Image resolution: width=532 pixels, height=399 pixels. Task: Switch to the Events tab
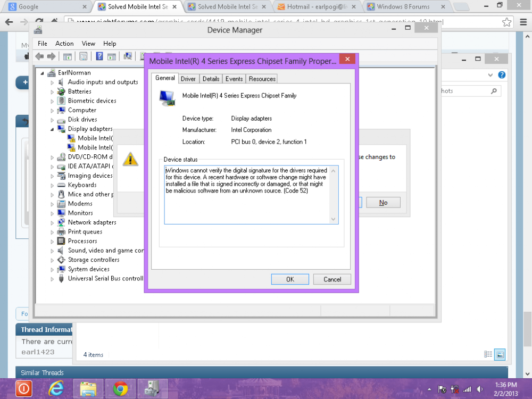[x=234, y=79]
